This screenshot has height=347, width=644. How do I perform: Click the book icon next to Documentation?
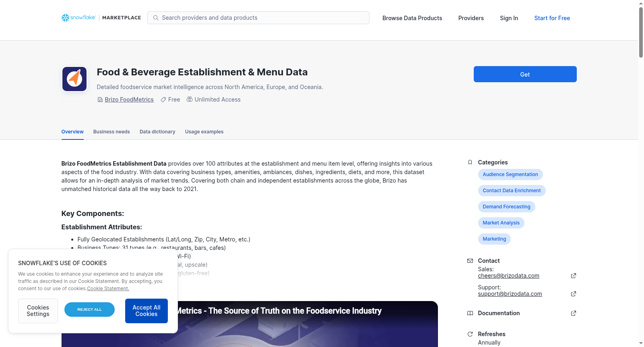[470, 313]
